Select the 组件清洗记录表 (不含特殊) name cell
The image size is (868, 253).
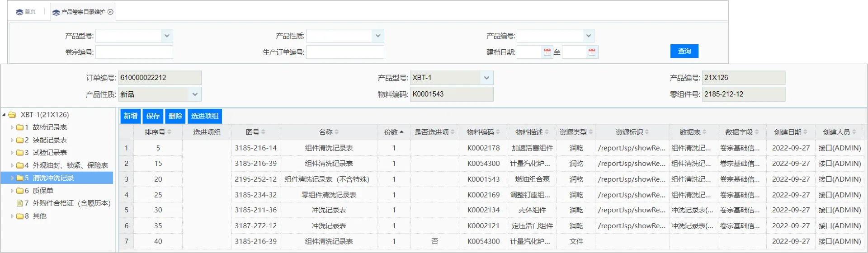click(329, 179)
